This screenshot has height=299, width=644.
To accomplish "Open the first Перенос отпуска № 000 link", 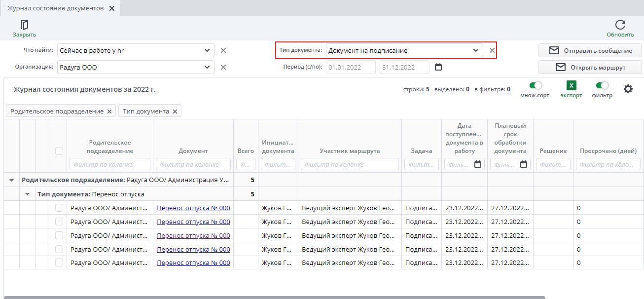I will tap(192, 208).
